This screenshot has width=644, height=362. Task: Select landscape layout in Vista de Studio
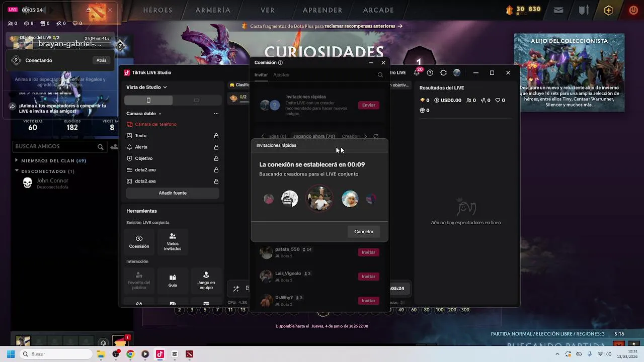(197, 100)
